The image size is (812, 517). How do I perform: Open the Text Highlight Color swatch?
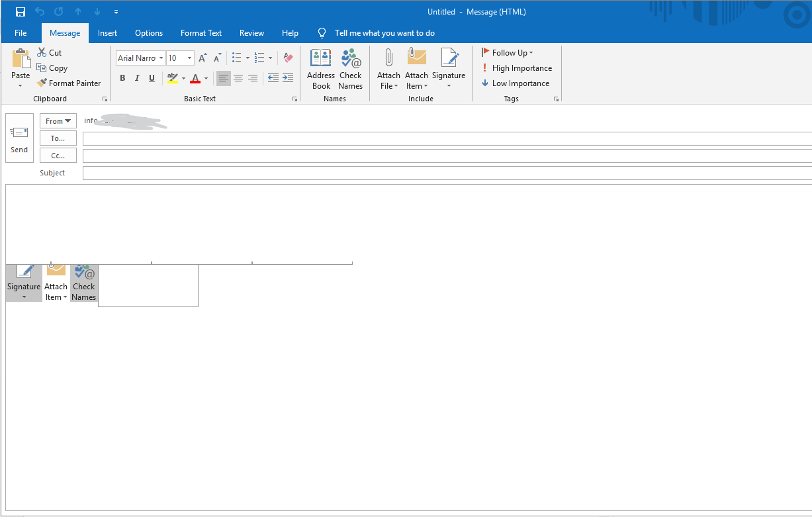173,78
